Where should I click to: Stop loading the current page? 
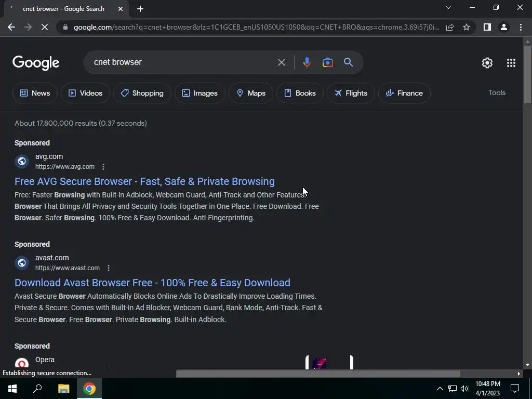point(45,27)
